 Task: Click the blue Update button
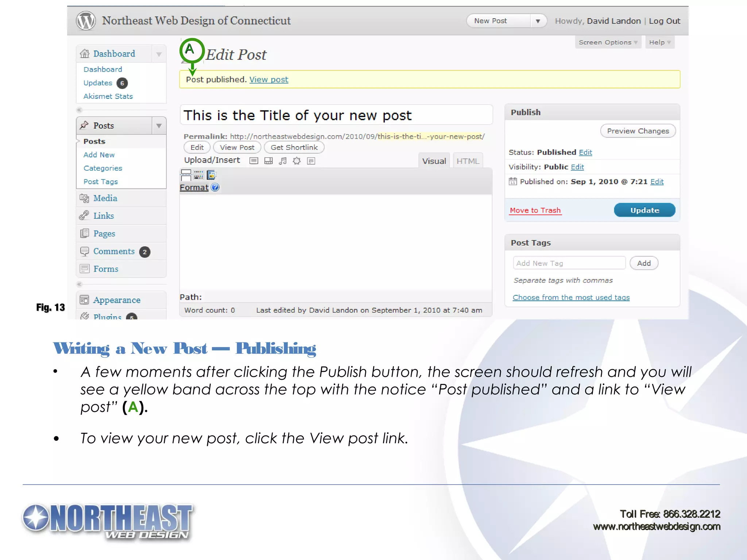tap(645, 210)
